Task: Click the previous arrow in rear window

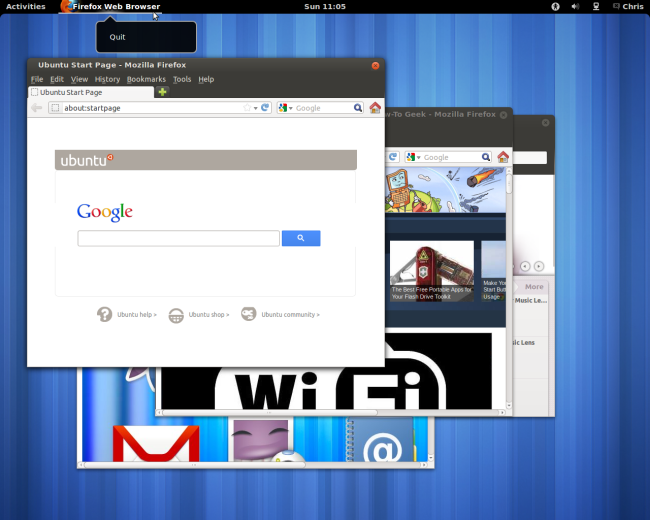Action: (x=525, y=266)
